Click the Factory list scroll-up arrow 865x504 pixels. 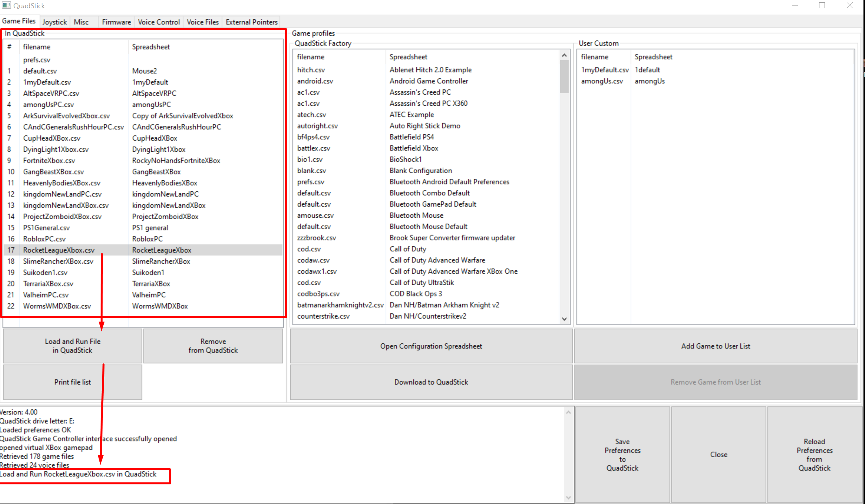tap(564, 55)
